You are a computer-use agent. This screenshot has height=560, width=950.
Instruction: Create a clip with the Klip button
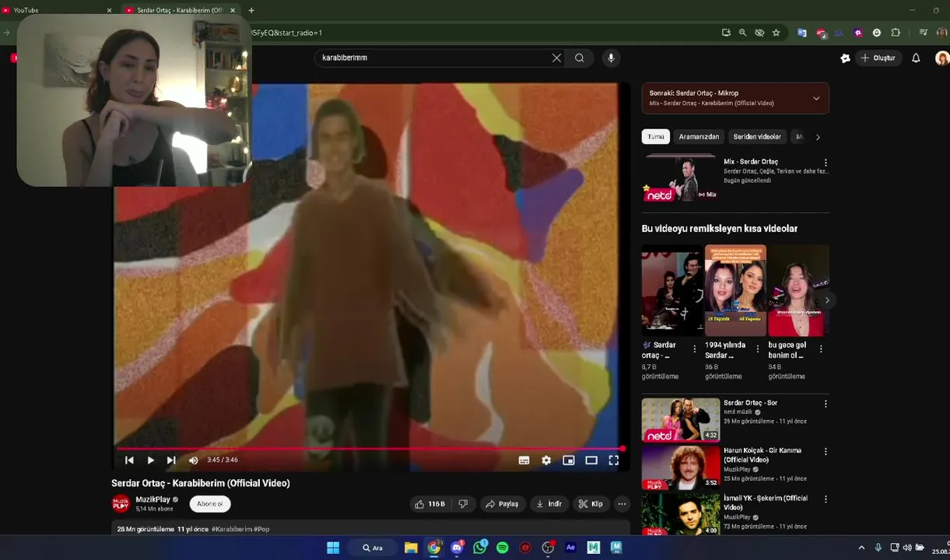(590, 504)
